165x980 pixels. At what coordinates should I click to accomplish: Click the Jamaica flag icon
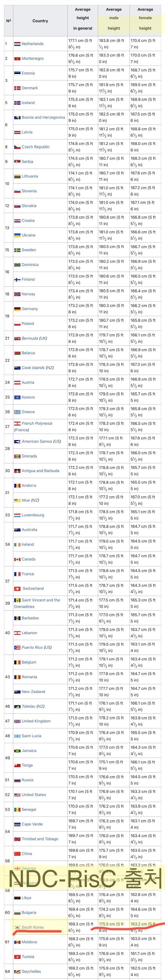pos(17,751)
